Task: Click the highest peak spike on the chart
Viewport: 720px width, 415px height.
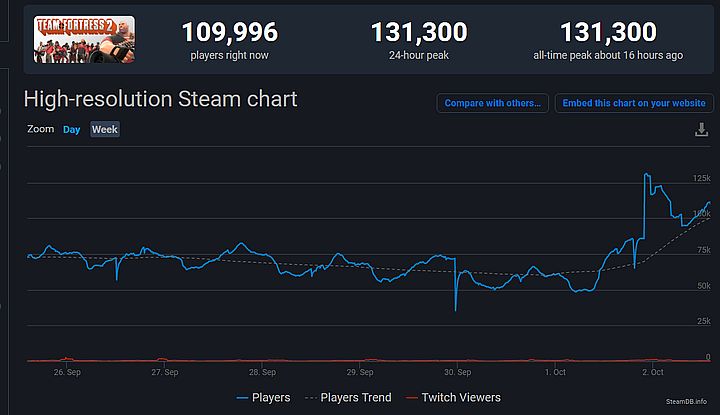Action: [x=646, y=175]
